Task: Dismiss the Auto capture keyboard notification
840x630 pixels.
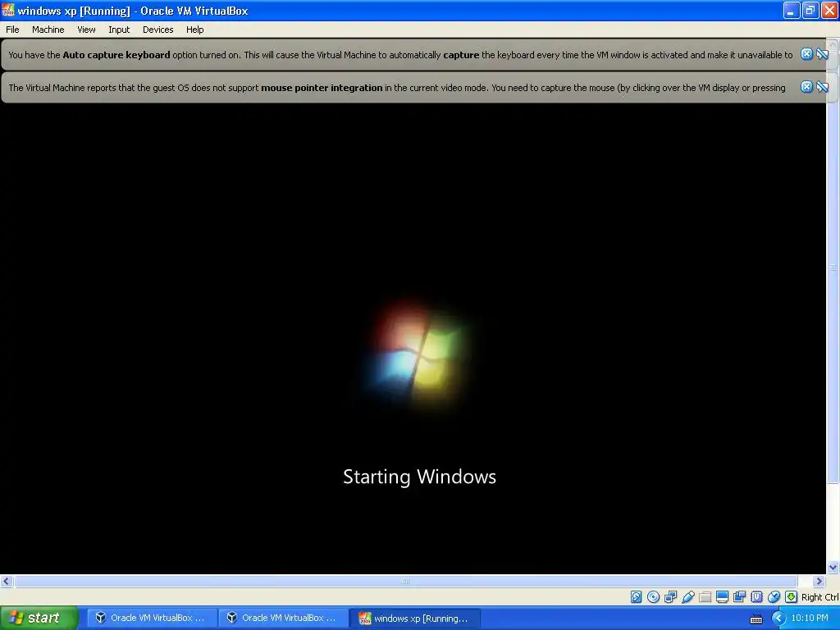Action: tap(806, 54)
